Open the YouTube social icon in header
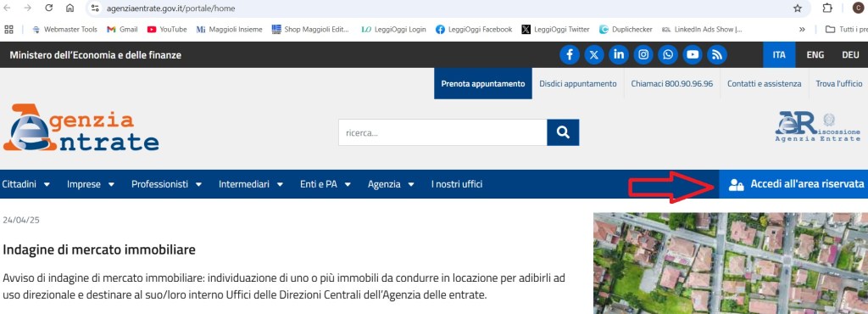The height and width of the screenshot is (314, 868). pyautogui.click(x=693, y=54)
